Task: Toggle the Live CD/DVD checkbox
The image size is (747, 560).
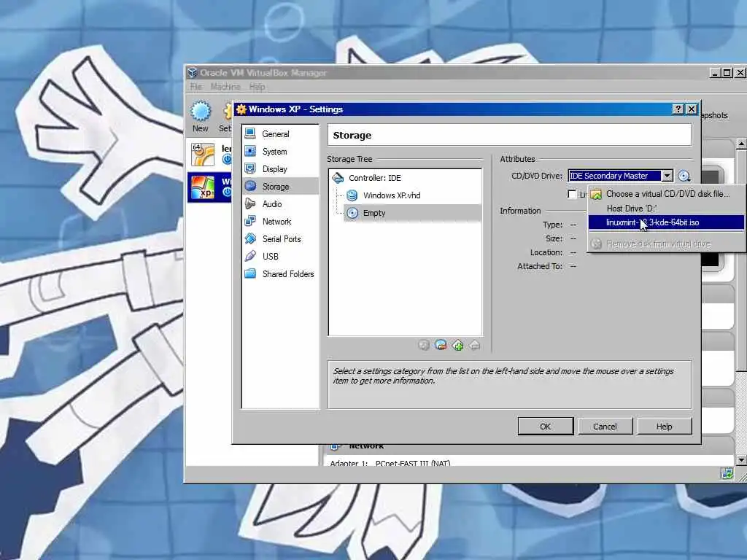Action: (572, 194)
